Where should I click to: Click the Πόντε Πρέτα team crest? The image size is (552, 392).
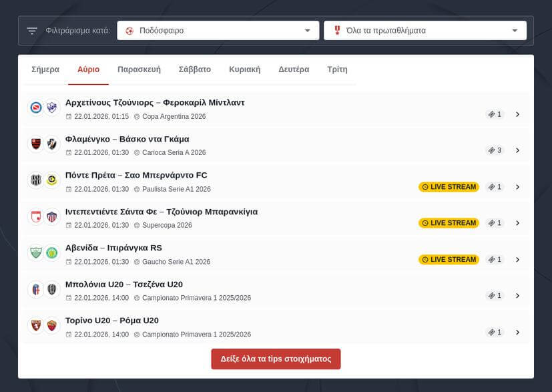click(x=36, y=180)
